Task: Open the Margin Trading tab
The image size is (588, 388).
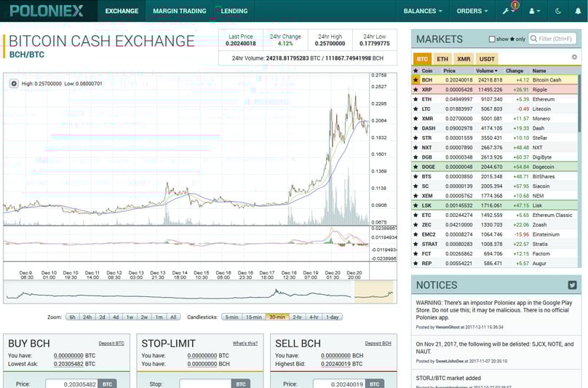Action: (x=179, y=11)
